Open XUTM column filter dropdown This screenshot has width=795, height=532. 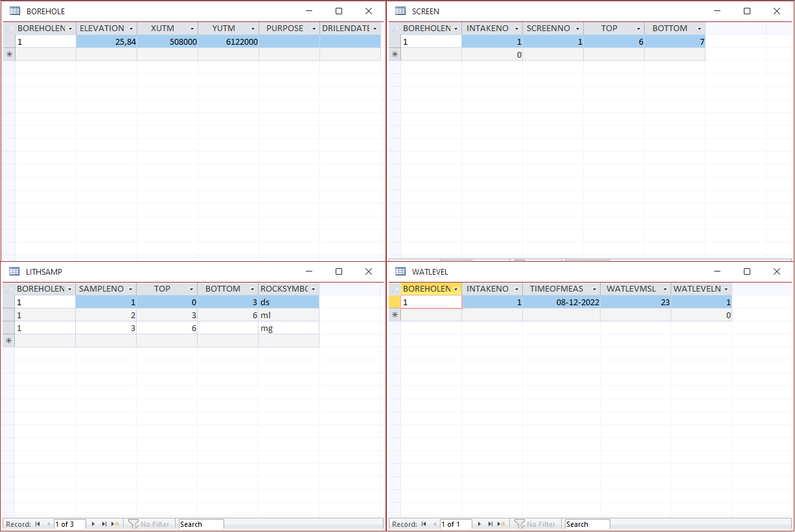coord(192,29)
